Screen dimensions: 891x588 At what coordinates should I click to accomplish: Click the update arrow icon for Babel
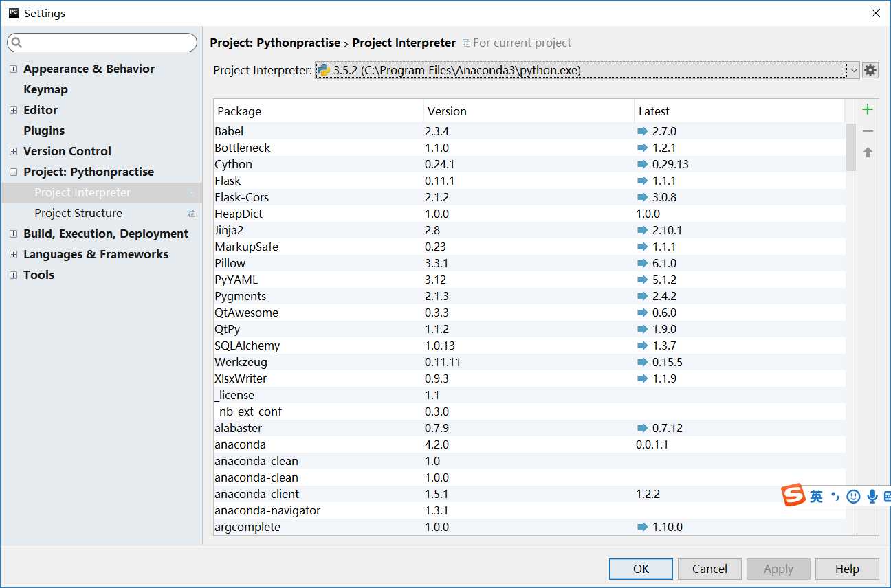tap(643, 131)
